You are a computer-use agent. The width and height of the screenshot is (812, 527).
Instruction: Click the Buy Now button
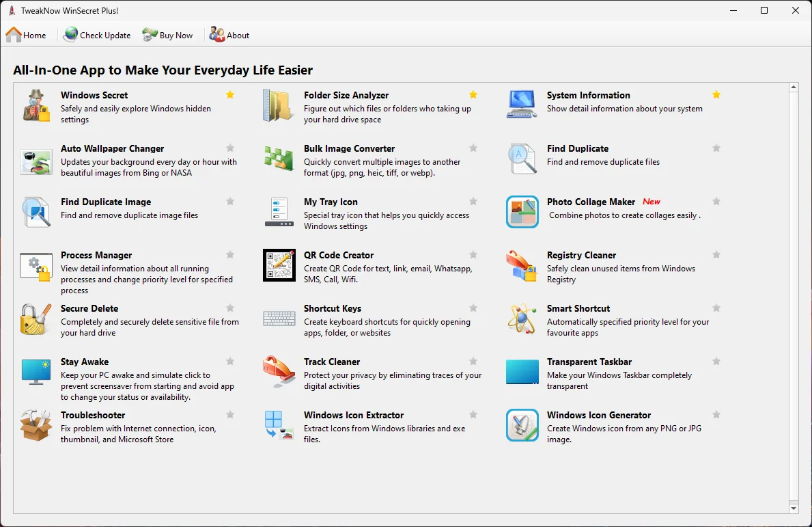point(168,35)
